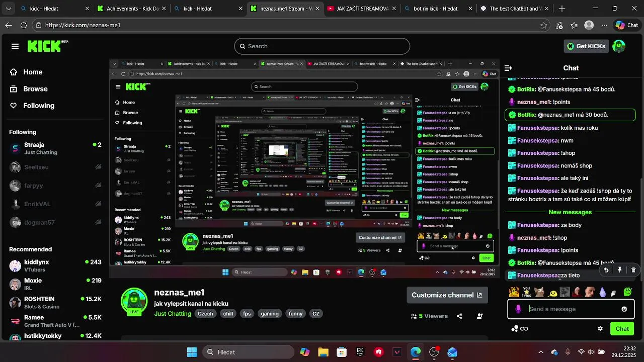The width and height of the screenshot is (644, 362).
Task: Open OBS Studio from the taskbar
Action: (x=434, y=352)
